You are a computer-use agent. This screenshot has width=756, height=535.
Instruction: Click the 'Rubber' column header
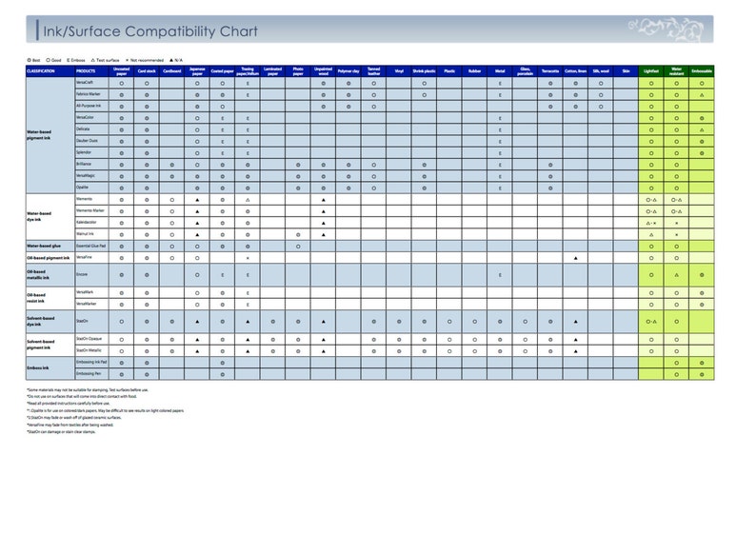(x=475, y=71)
